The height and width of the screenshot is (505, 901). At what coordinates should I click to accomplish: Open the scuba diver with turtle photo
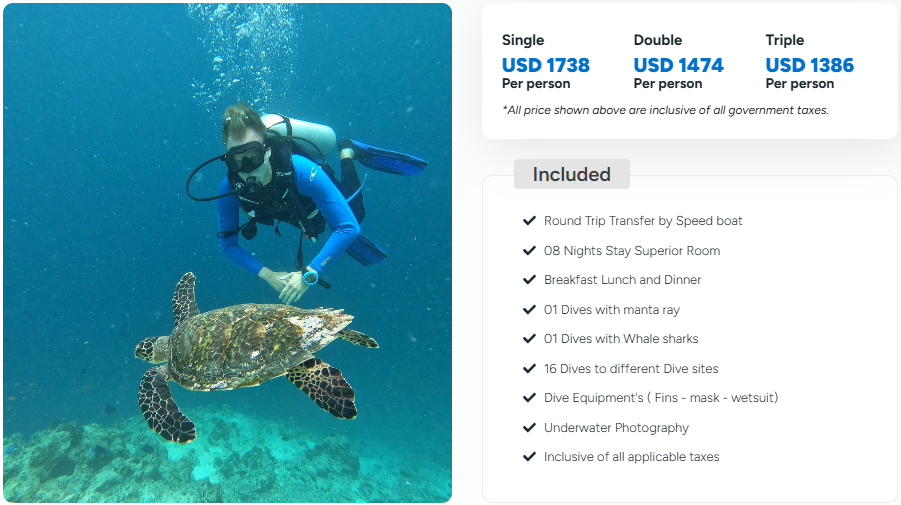coord(227,252)
